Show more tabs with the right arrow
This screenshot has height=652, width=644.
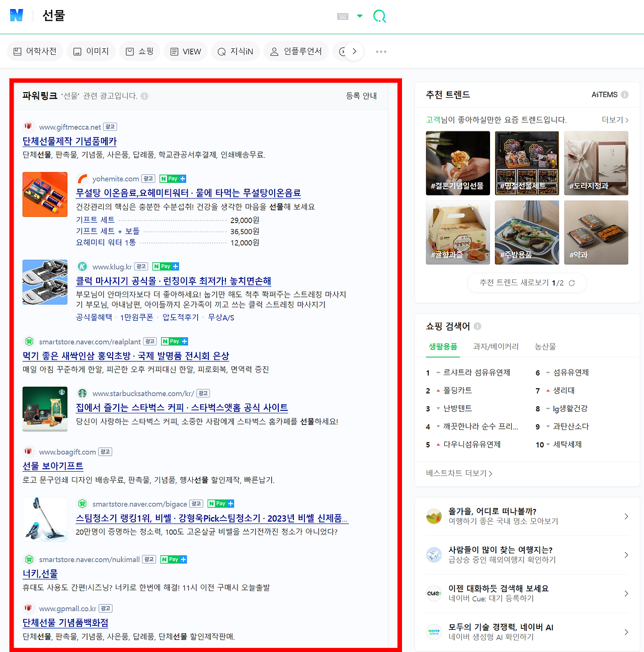[x=354, y=51]
